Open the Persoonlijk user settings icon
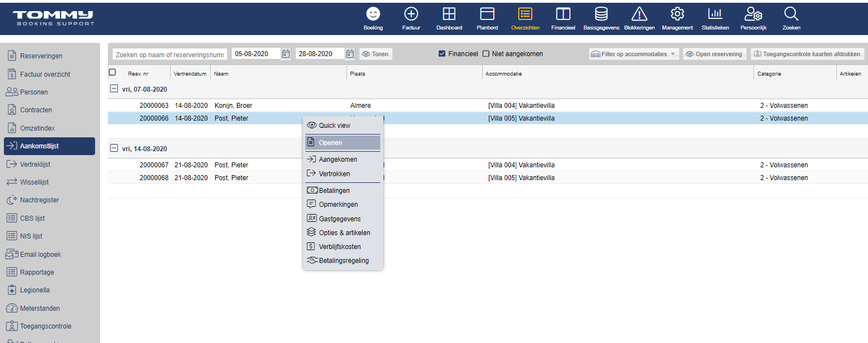868x343 pixels. (x=753, y=14)
